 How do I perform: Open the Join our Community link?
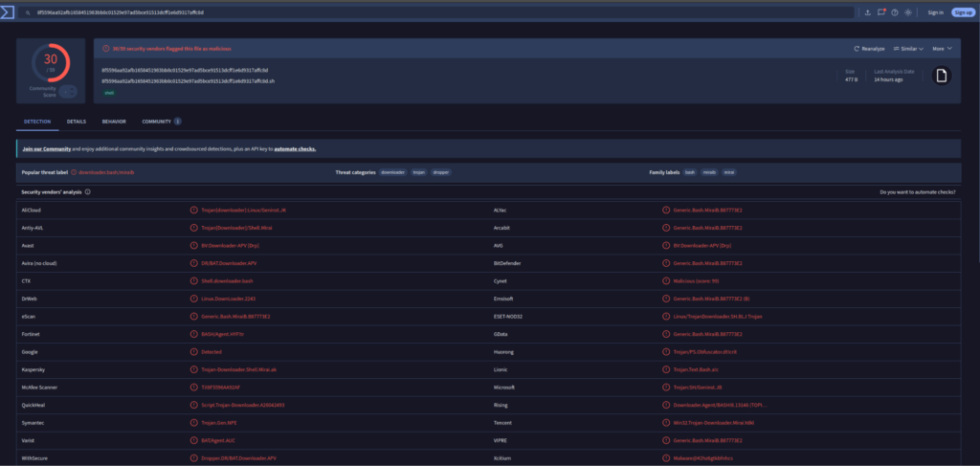coord(46,149)
